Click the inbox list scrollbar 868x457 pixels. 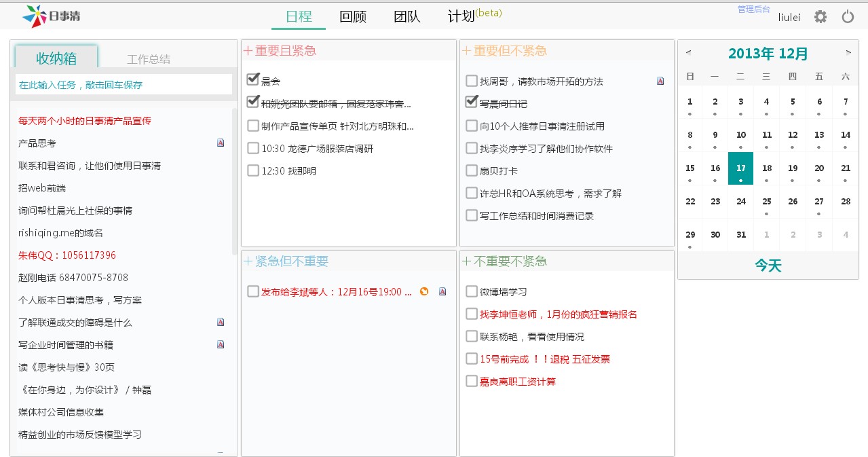pyautogui.click(x=235, y=181)
